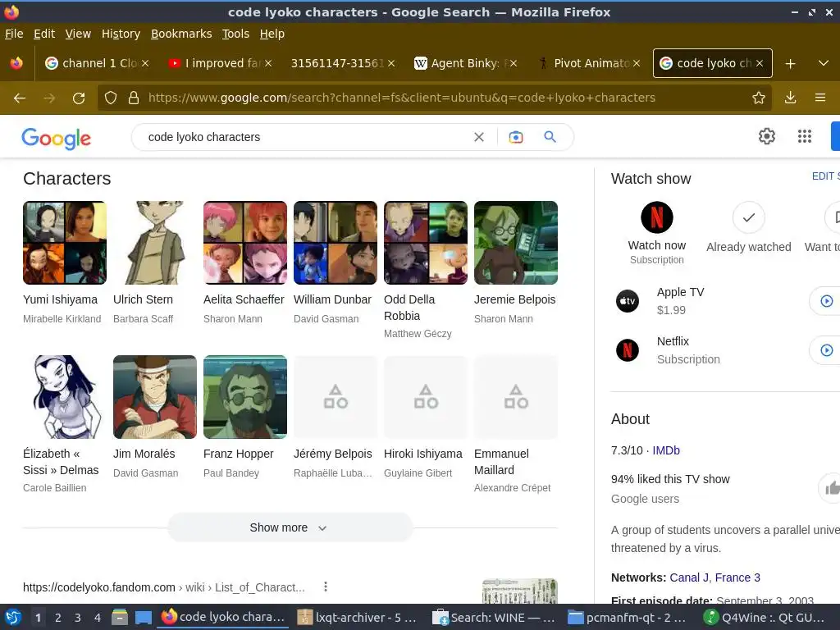Image resolution: width=840 pixels, height=630 pixels.
Task: Select Franz Hopper character thumbnail
Action: 245,397
